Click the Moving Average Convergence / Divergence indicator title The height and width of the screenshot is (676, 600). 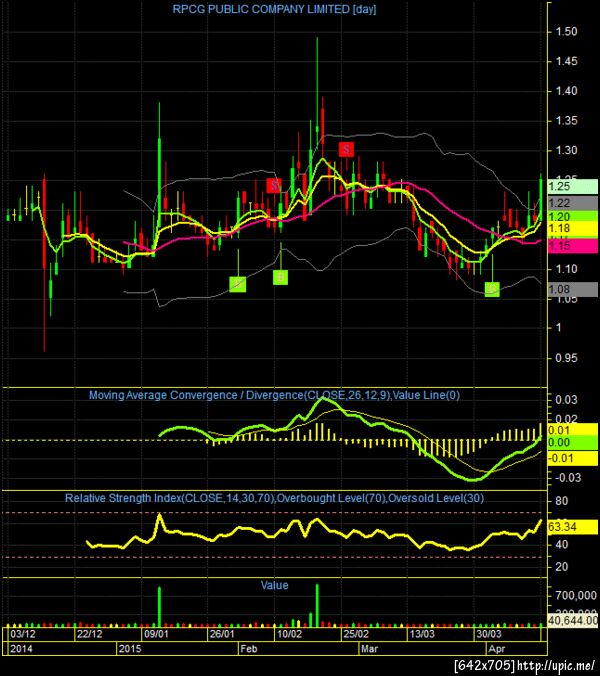coord(274,395)
